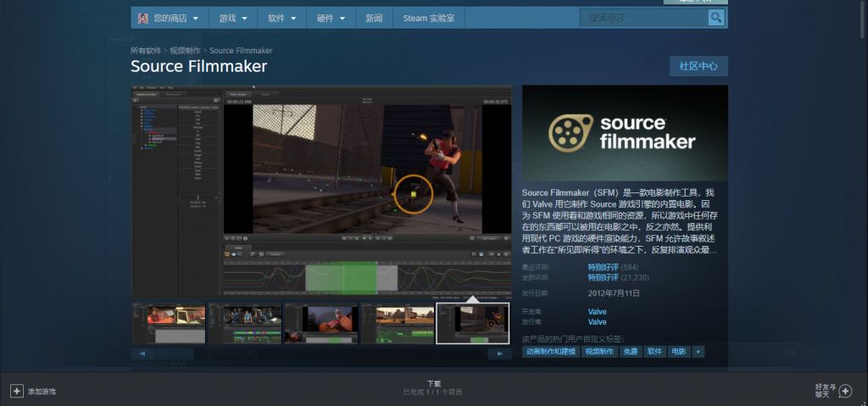Expand the 硬件 menu
Screen dimensions: 868x406
coord(331,18)
